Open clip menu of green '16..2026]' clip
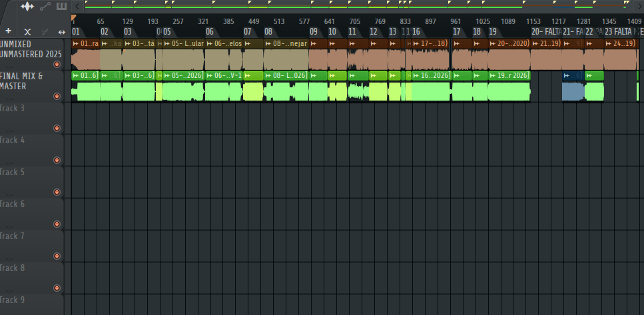This screenshot has width=644, height=315. (x=416, y=75)
